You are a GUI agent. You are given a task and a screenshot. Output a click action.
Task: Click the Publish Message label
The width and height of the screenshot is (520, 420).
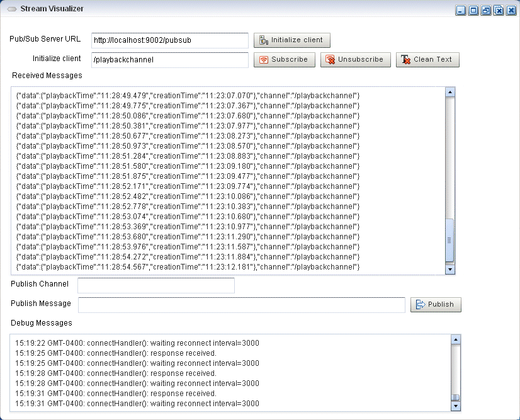[x=41, y=304]
